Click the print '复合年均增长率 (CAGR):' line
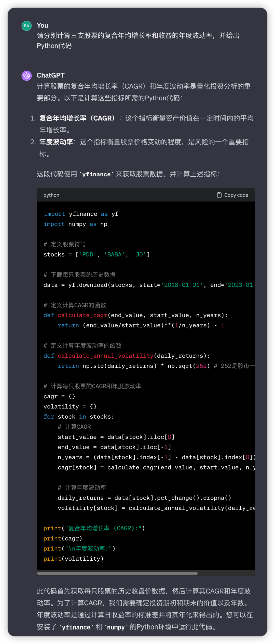Image resolution: width=275 pixels, height=644 pixels. click(94, 529)
